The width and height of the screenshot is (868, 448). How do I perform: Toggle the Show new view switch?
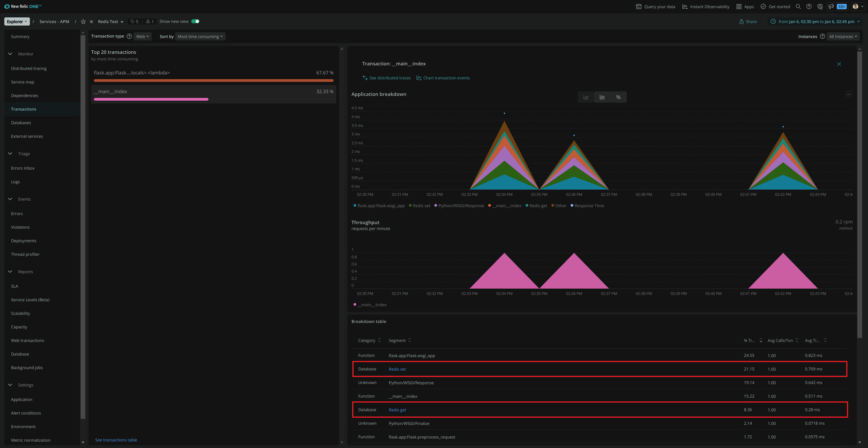(195, 21)
